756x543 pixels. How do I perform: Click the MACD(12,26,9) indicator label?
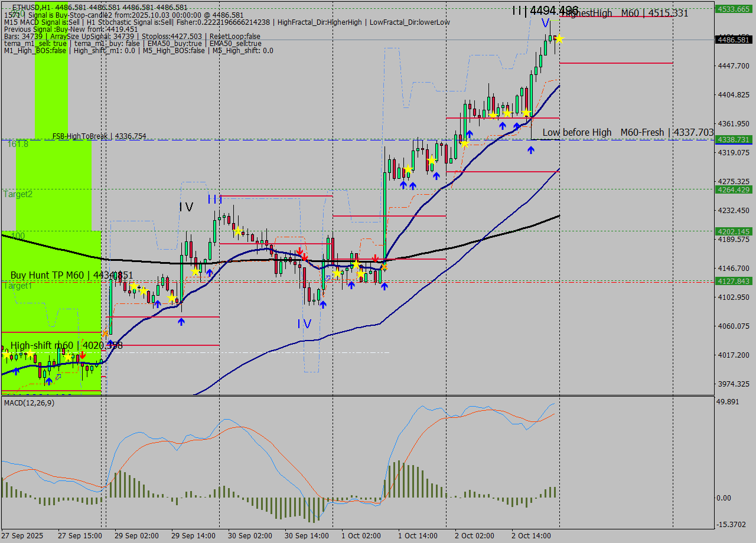tap(30, 403)
